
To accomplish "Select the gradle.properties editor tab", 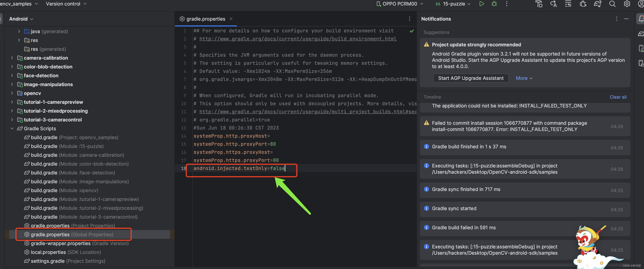I will pos(206,19).
